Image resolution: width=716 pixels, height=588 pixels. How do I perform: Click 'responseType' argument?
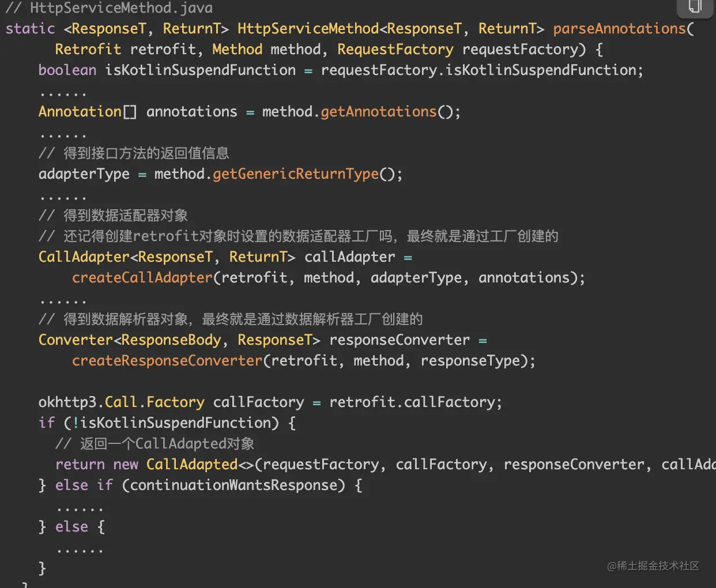470,361
